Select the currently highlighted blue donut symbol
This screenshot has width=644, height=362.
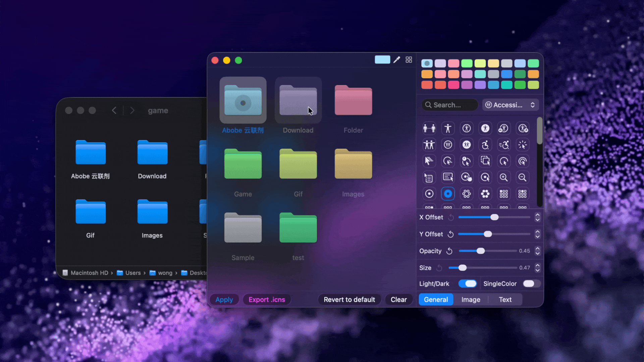[448, 193]
